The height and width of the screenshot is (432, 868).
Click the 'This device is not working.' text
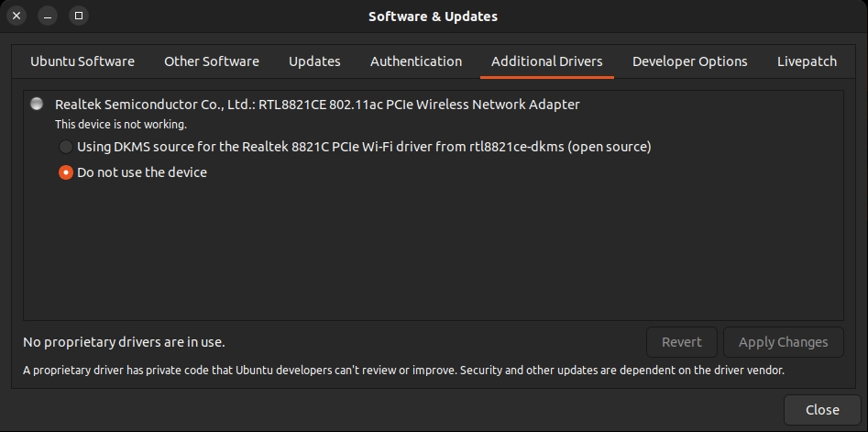(x=121, y=125)
